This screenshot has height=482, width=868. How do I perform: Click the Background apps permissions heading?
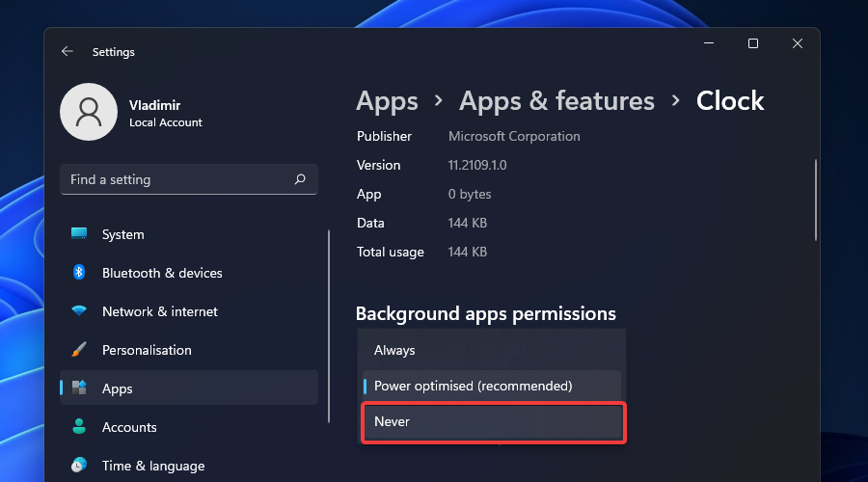point(485,313)
